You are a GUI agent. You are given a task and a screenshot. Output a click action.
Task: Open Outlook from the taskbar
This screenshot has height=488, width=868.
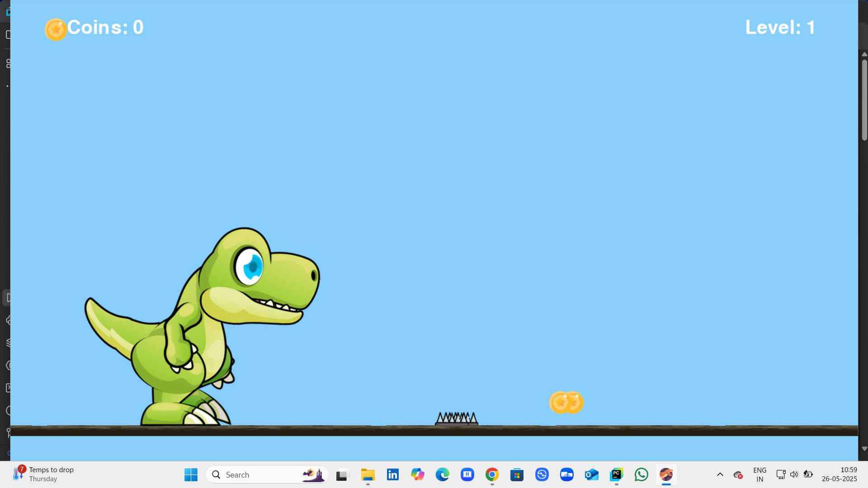coord(591,474)
